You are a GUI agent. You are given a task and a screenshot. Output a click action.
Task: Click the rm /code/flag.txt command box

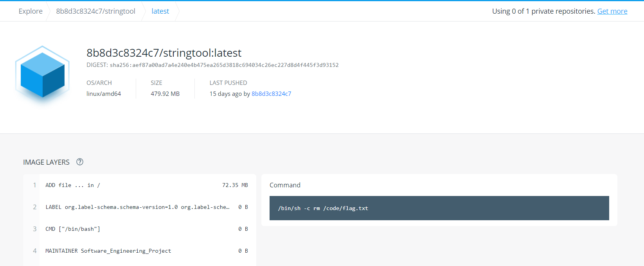pyautogui.click(x=439, y=208)
